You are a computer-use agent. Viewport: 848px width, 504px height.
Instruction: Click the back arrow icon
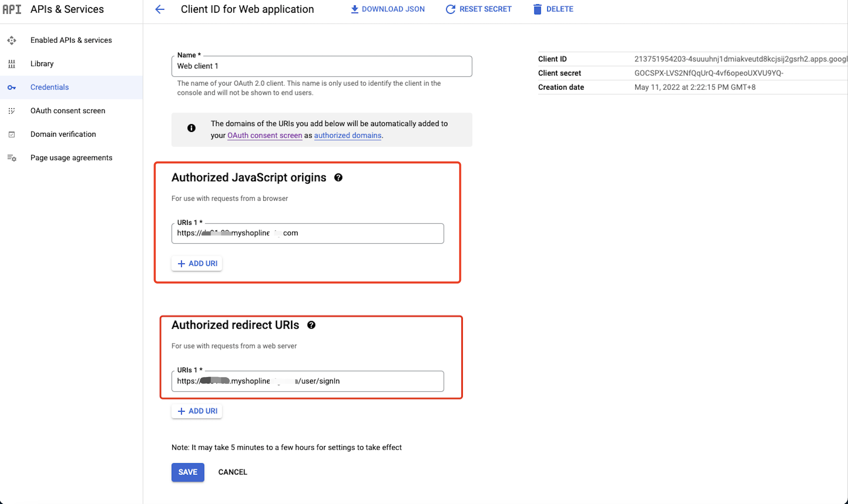pyautogui.click(x=160, y=9)
